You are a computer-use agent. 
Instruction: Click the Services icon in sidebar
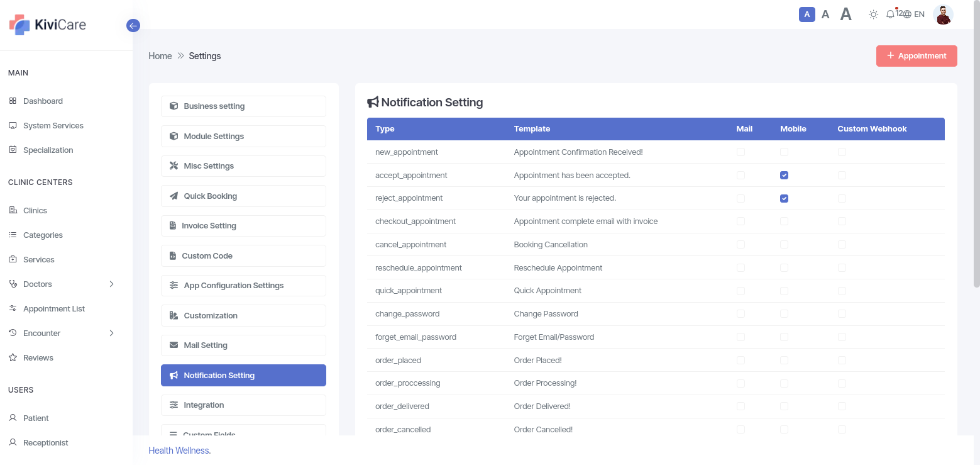(x=13, y=259)
